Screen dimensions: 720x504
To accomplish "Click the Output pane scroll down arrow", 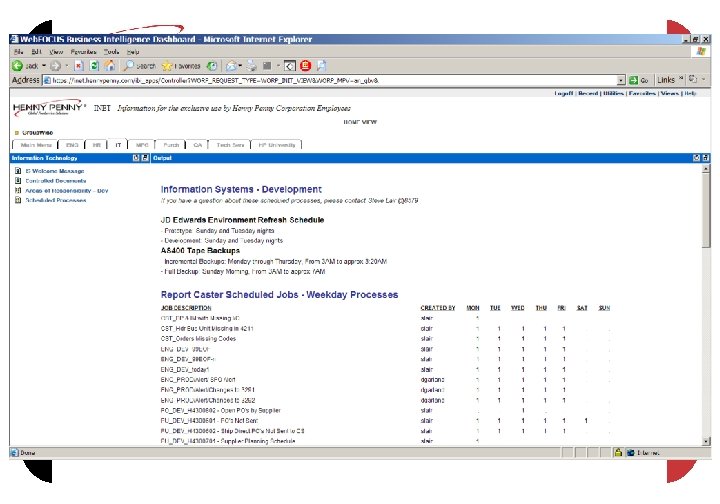I will click(x=706, y=441).
